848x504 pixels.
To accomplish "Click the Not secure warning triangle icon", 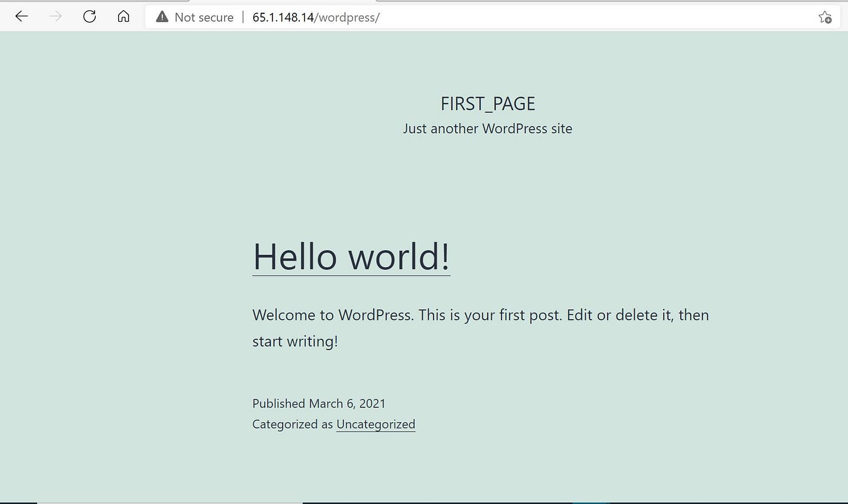I will 162,17.
